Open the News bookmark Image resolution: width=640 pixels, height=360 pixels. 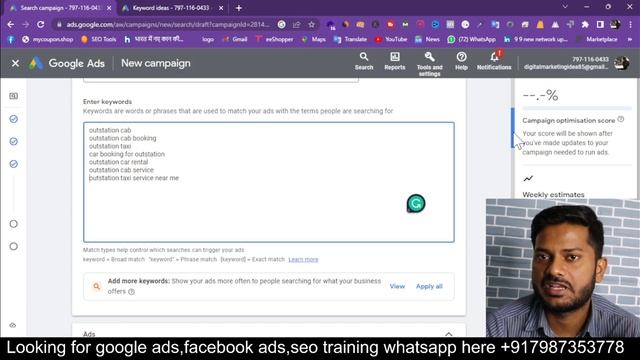pos(427,40)
